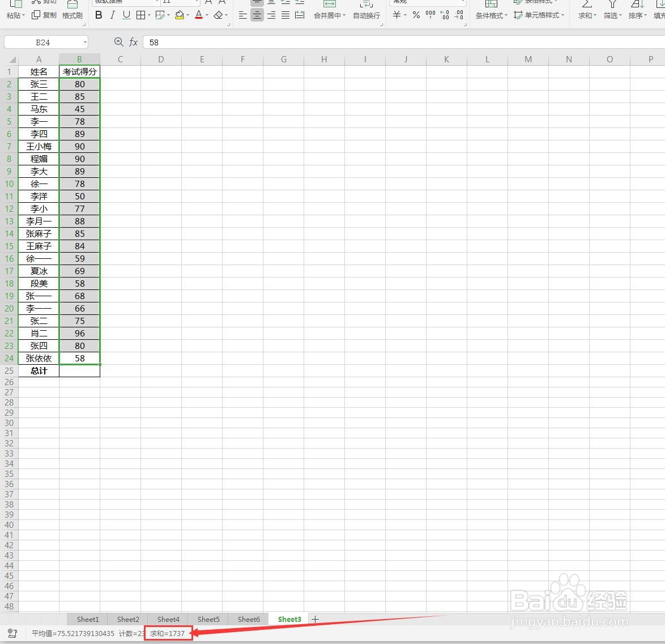Click 平均值 average in status bar
Image resolution: width=665 pixels, height=644 pixels.
(73, 633)
